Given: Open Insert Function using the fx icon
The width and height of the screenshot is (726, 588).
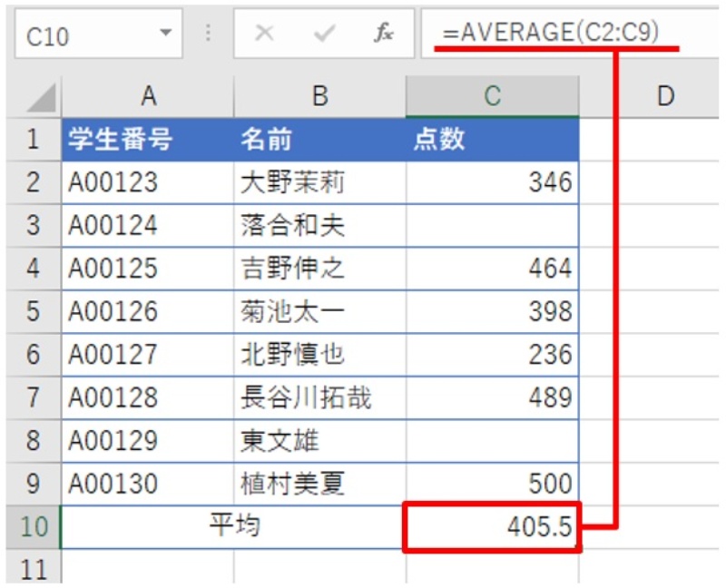Looking at the screenshot, I should coord(385,30).
